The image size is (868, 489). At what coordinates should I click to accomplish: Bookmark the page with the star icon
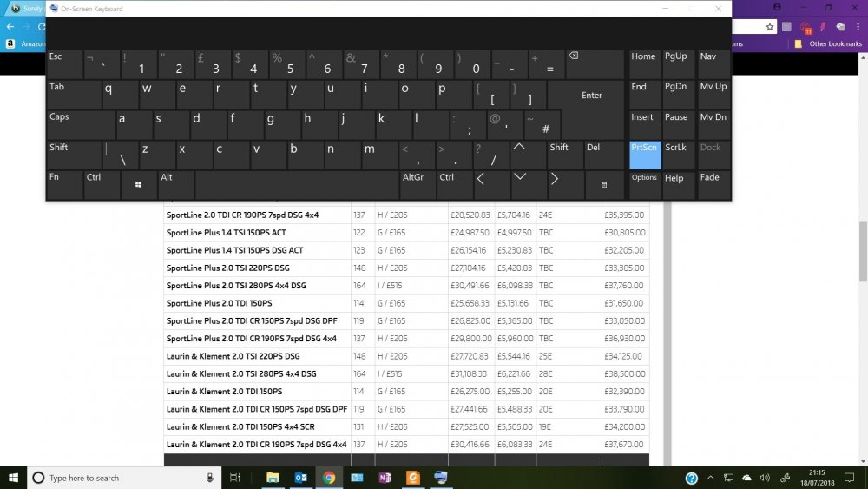coord(769,27)
